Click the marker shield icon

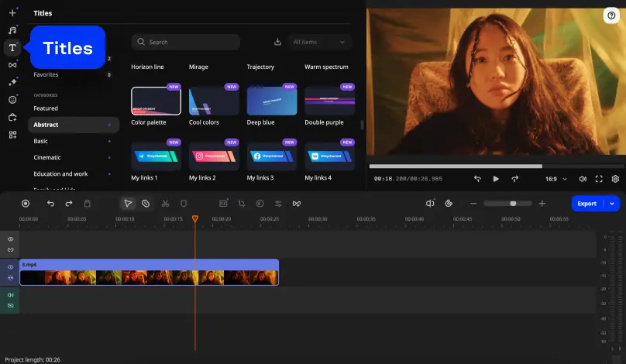tap(184, 204)
